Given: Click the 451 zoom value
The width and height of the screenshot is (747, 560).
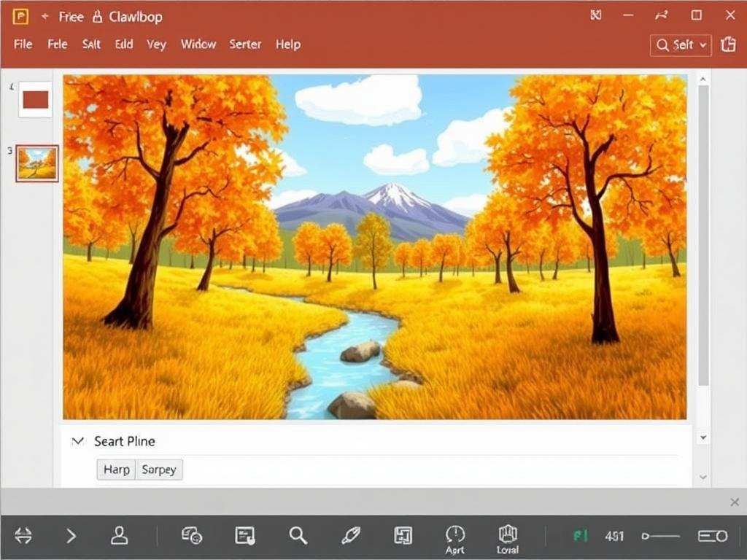Looking at the screenshot, I should click(614, 537).
